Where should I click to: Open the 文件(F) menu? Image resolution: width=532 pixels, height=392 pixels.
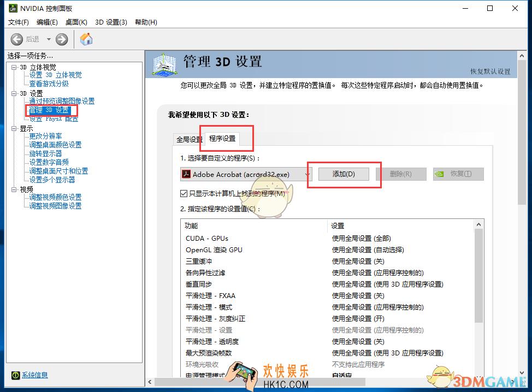pyautogui.click(x=19, y=22)
